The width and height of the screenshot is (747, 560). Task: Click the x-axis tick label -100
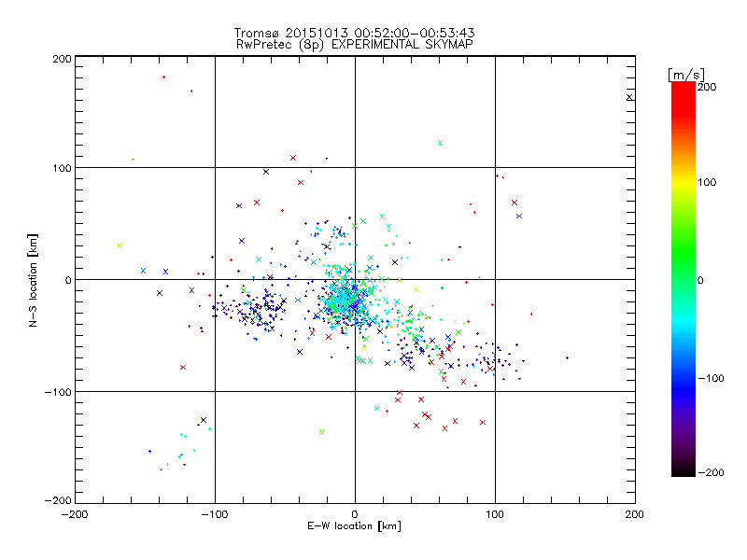click(215, 514)
